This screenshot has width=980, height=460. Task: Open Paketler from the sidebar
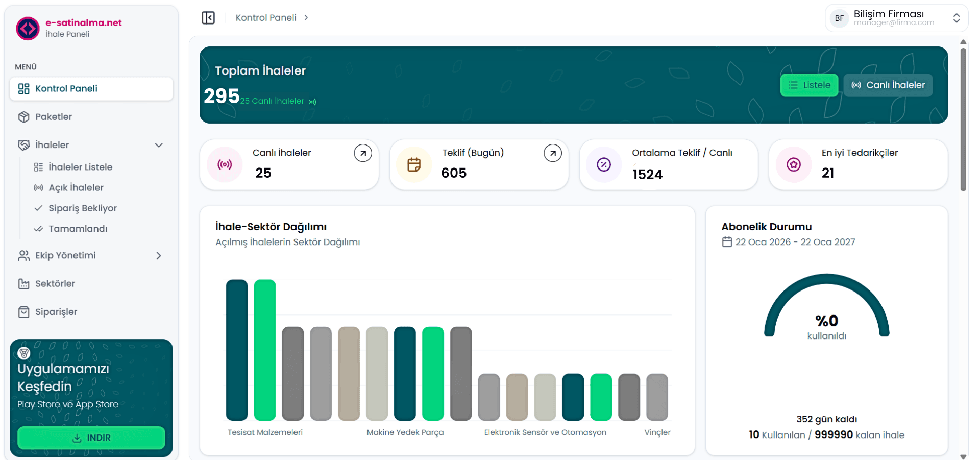point(54,117)
